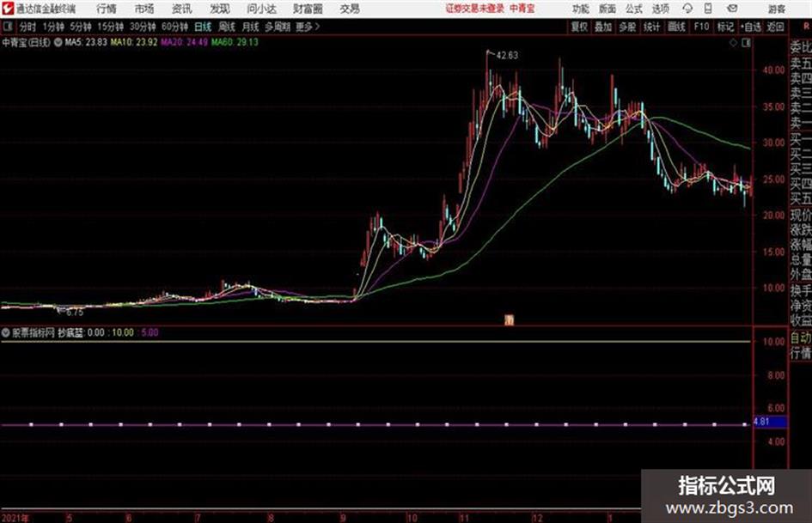Image resolution: width=812 pixels, height=523 pixels.
Task: Open the 问小达 menu
Action: coord(261,9)
